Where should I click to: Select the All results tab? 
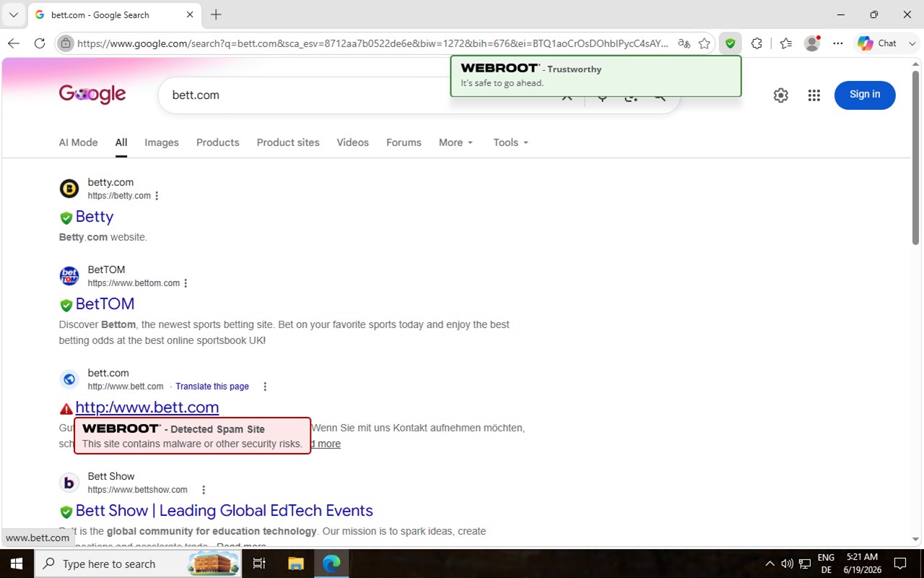point(121,142)
